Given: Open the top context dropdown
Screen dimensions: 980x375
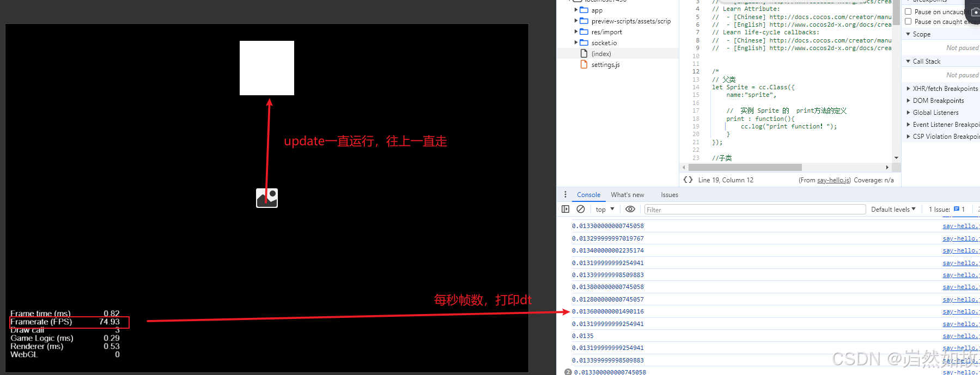Looking at the screenshot, I should [605, 209].
